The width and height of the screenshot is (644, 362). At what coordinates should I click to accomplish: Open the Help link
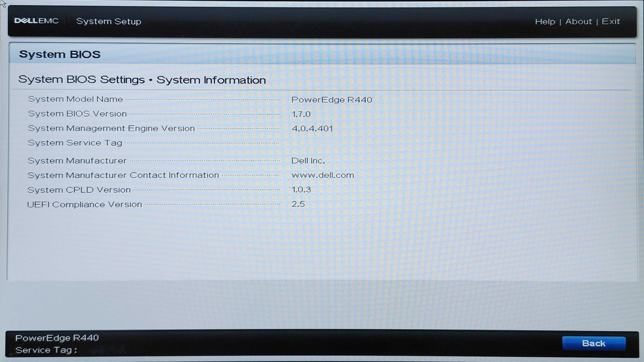pos(545,21)
